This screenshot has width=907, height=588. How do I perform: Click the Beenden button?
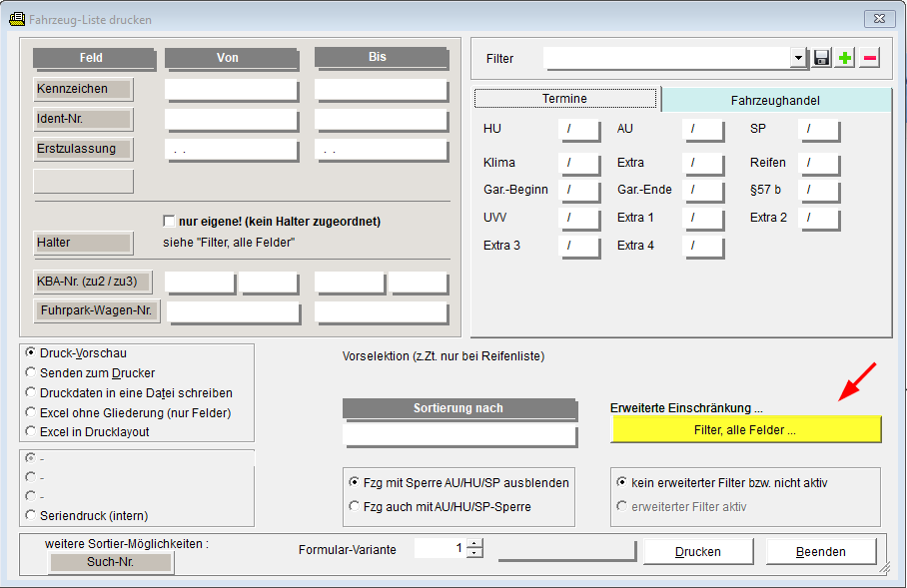tap(821, 552)
